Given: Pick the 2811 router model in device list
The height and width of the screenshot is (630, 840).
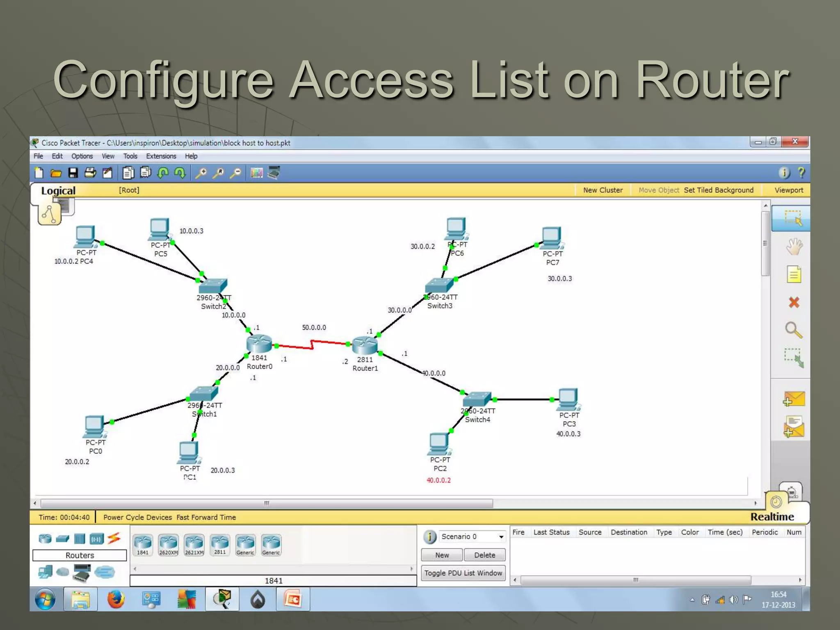Looking at the screenshot, I should (220, 545).
